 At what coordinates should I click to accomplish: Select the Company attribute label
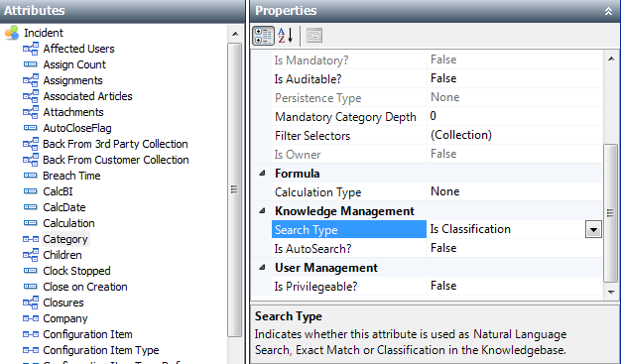(x=65, y=318)
